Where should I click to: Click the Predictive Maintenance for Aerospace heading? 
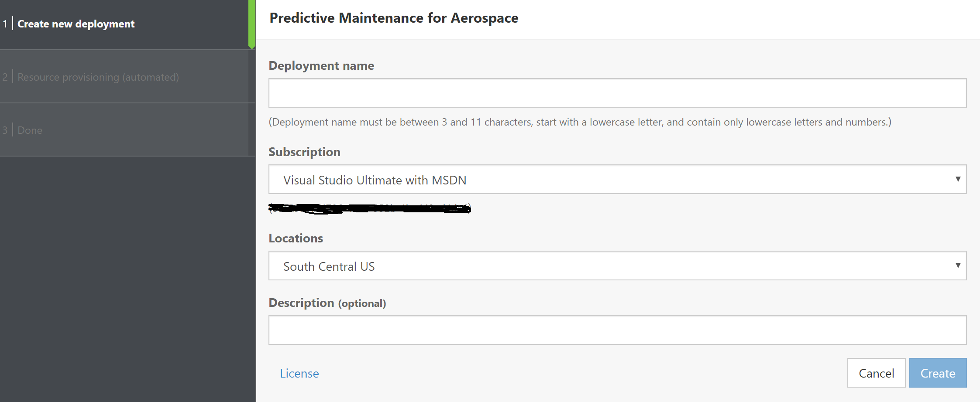(394, 18)
